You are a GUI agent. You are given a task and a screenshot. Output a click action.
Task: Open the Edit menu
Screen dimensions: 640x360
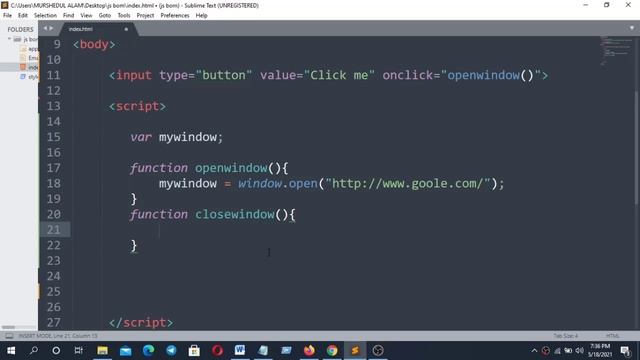[x=23, y=16]
